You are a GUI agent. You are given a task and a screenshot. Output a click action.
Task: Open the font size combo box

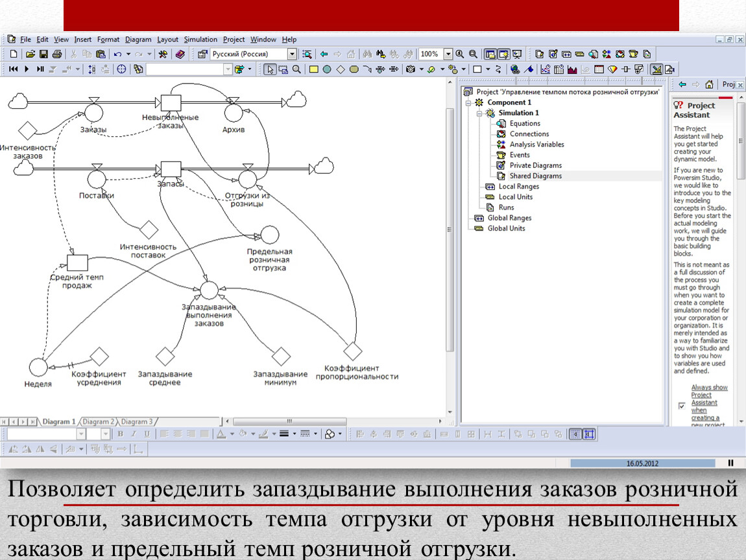point(99,434)
